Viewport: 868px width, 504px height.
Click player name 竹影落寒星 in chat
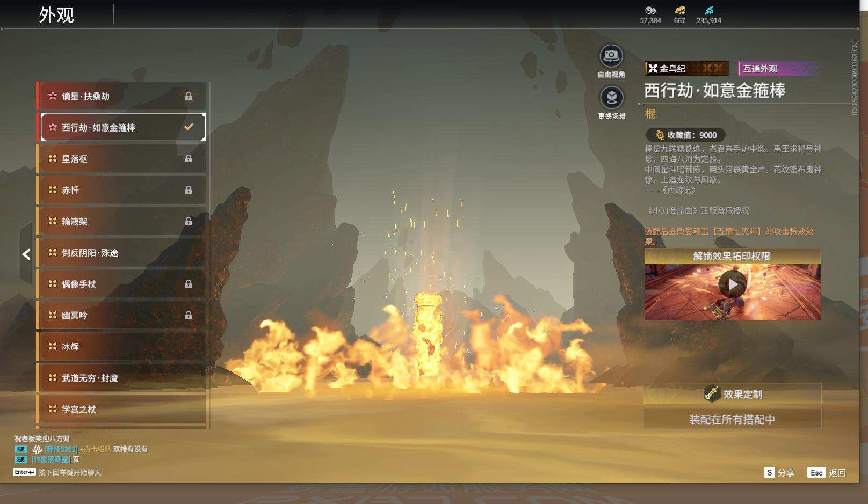(50, 459)
